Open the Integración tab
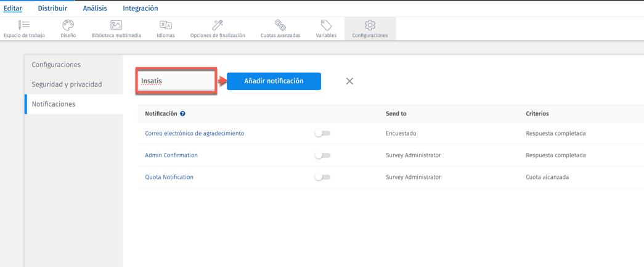The width and height of the screenshot is (644, 267). [x=140, y=9]
